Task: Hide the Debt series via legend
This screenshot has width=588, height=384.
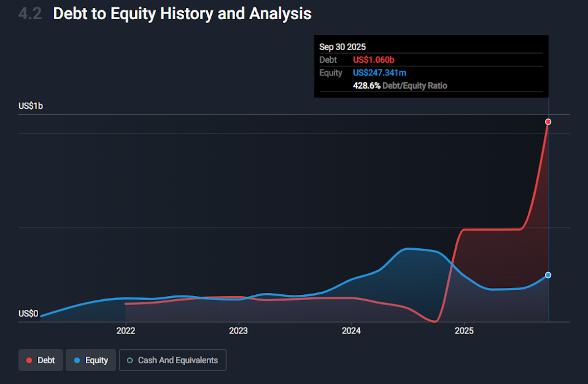Action: (x=40, y=360)
